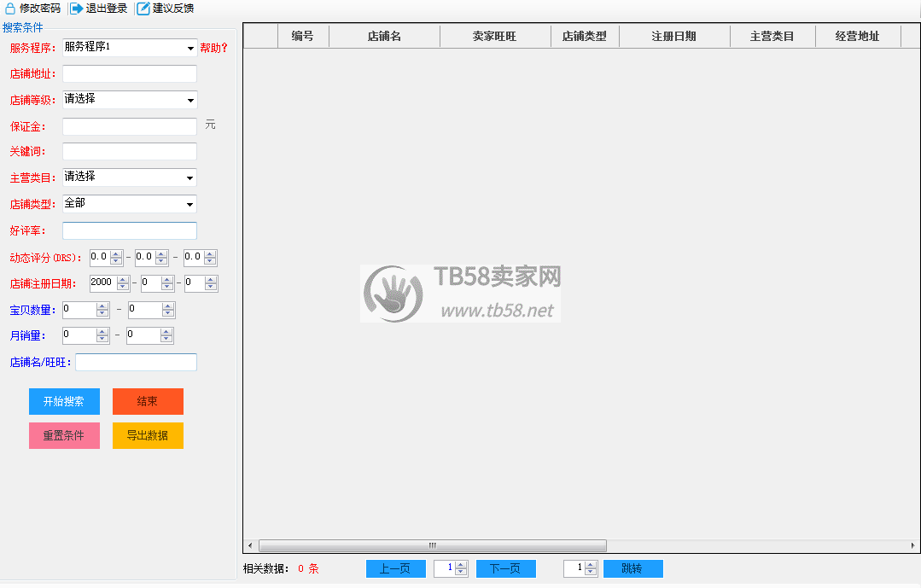
Task: Click the 建议反馈 edit icon
Action: [x=143, y=9]
